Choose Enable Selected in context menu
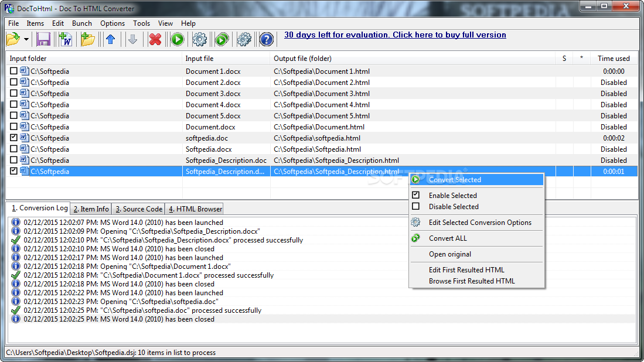The height and width of the screenshot is (362, 644). point(476,196)
